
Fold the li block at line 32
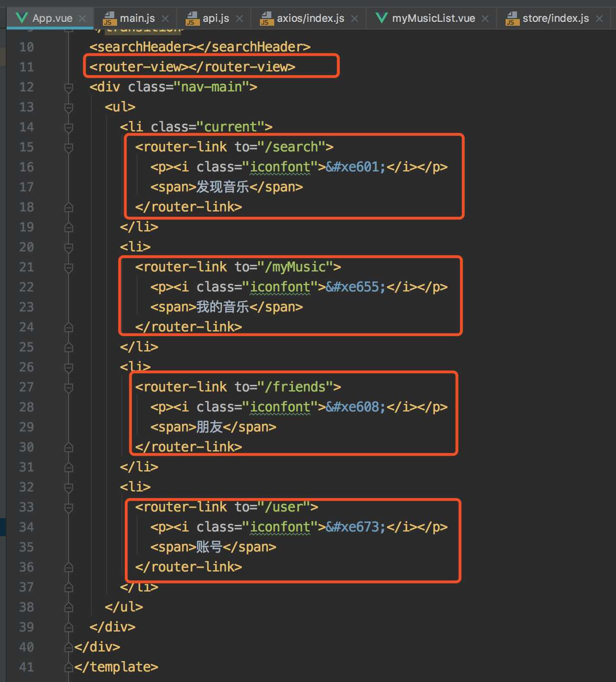pyautogui.click(x=69, y=488)
